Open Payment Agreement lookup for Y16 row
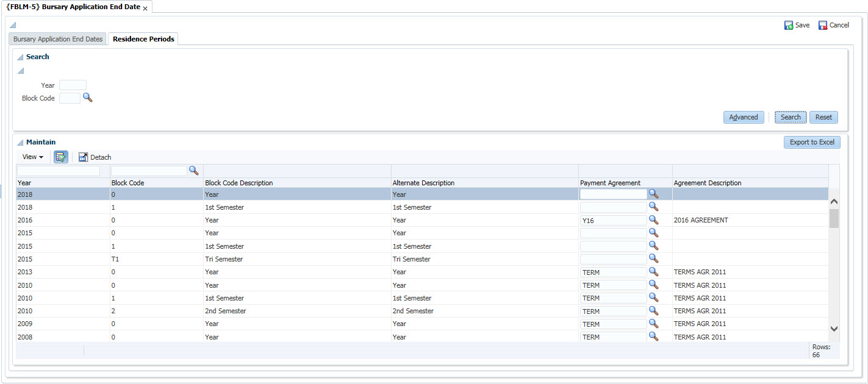The height and width of the screenshot is (384, 868). coord(653,220)
